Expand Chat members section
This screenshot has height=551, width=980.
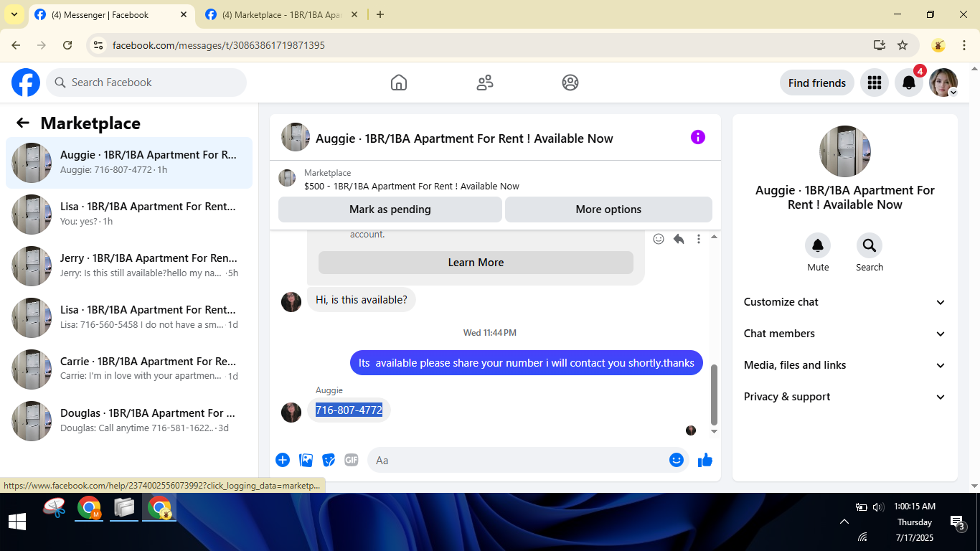[844, 334]
